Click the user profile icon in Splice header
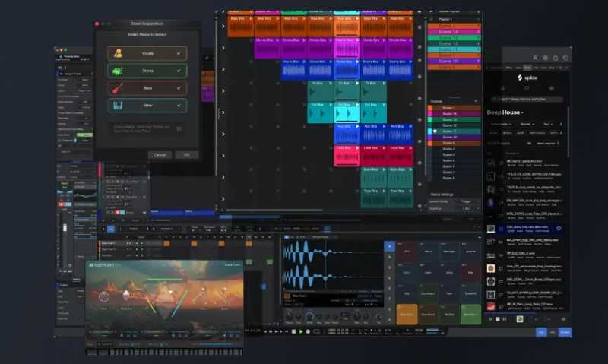608x364 pixels. [535, 58]
